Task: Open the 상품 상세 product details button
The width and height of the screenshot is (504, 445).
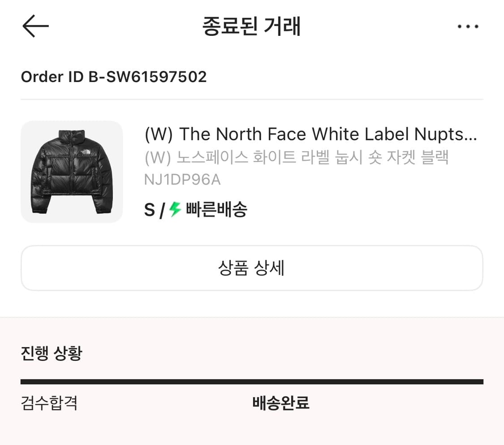Action: 252,268
